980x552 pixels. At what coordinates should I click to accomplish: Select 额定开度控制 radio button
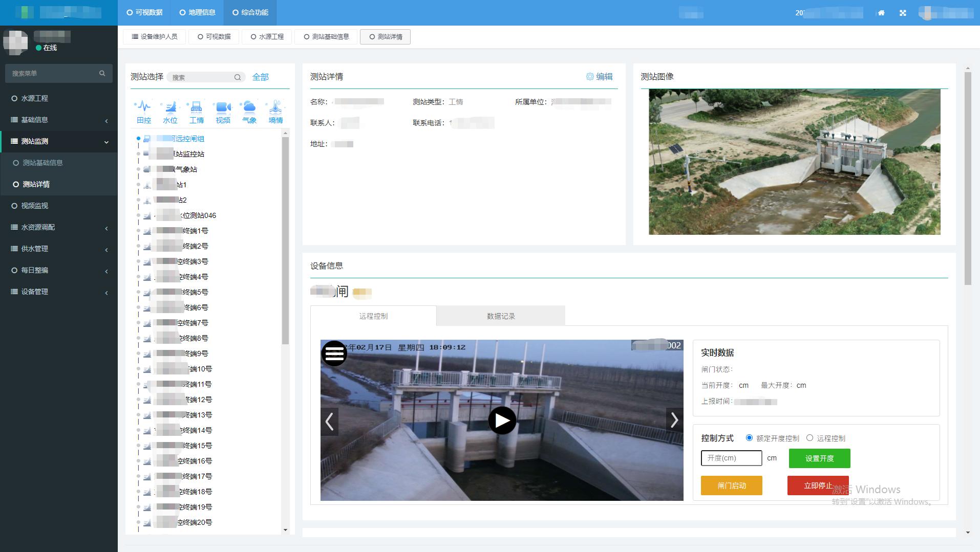click(749, 438)
